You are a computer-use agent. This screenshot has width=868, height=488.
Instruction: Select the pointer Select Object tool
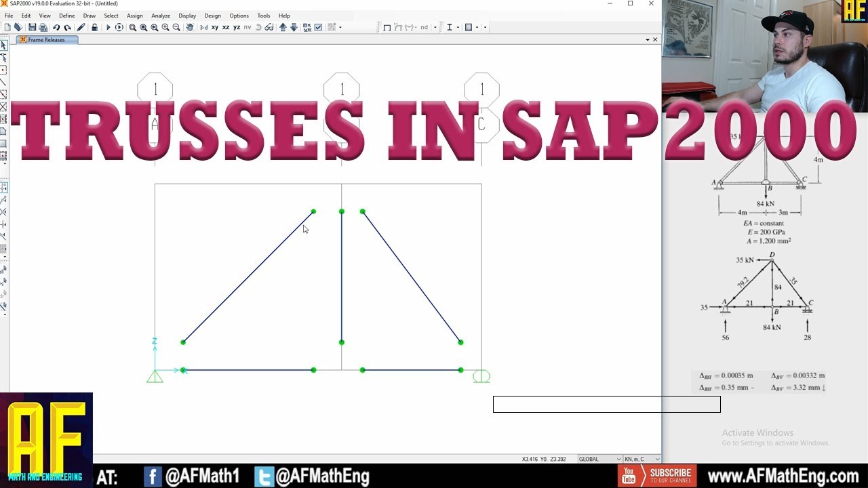click(x=4, y=45)
